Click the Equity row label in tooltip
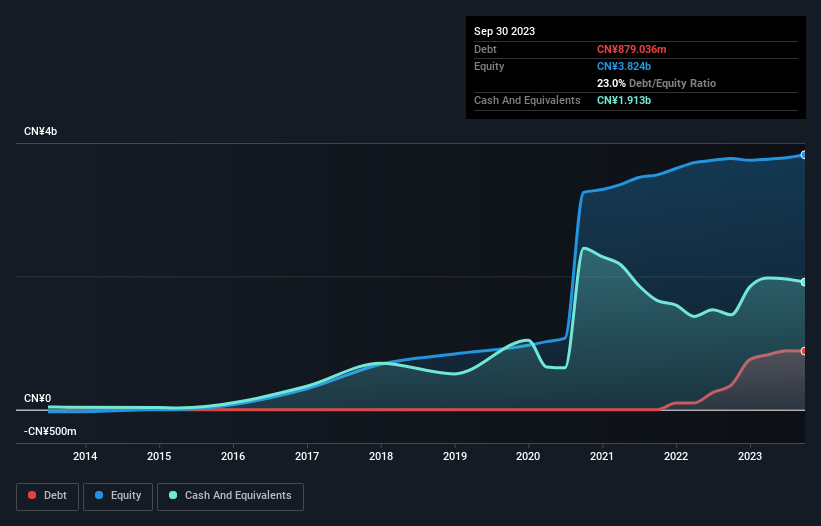This screenshot has width=821, height=526. point(489,66)
